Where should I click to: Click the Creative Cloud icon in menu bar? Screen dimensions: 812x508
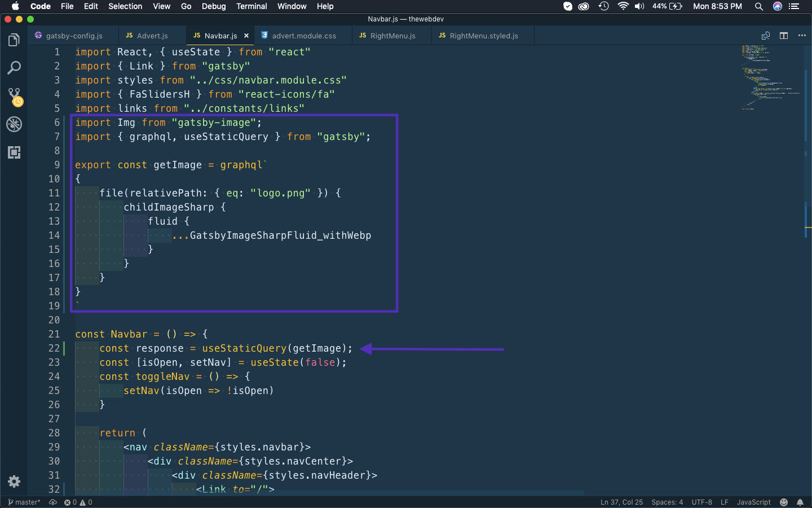coord(584,6)
